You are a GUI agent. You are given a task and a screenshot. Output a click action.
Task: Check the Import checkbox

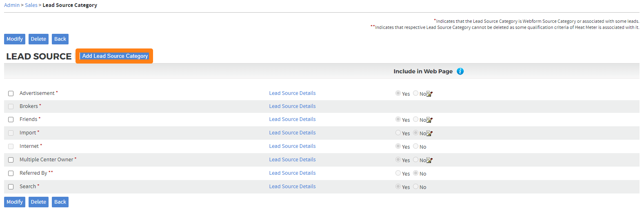pyautogui.click(x=11, y=133)
